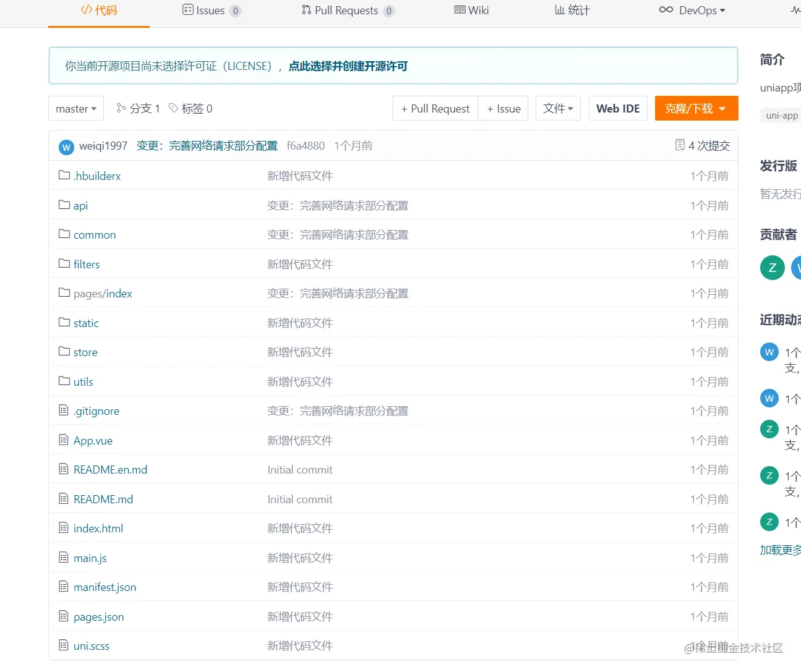This screenshot has height=672, width=801.
Task: Open the 统计 tab
Action: coord(572,11)
